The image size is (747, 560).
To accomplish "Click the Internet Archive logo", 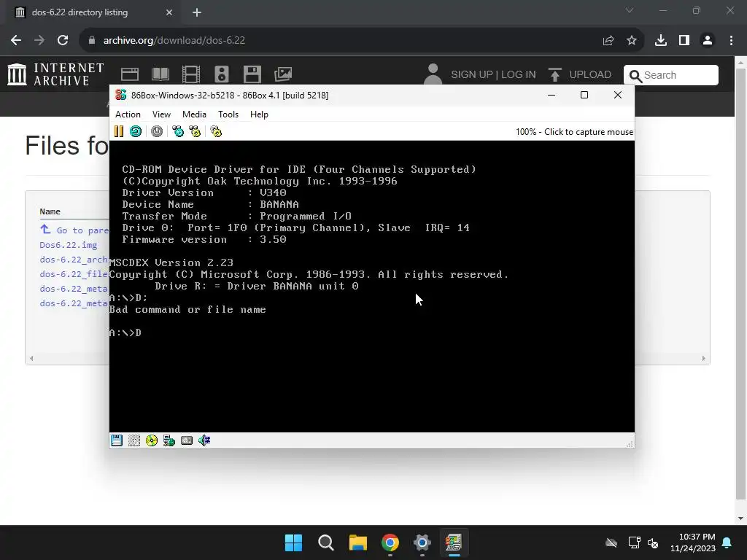I will tap(55, 75).
